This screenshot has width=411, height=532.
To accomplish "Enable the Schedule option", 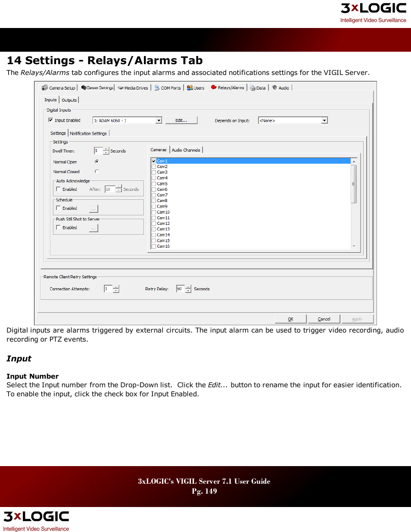I will [x=58, y=208].
